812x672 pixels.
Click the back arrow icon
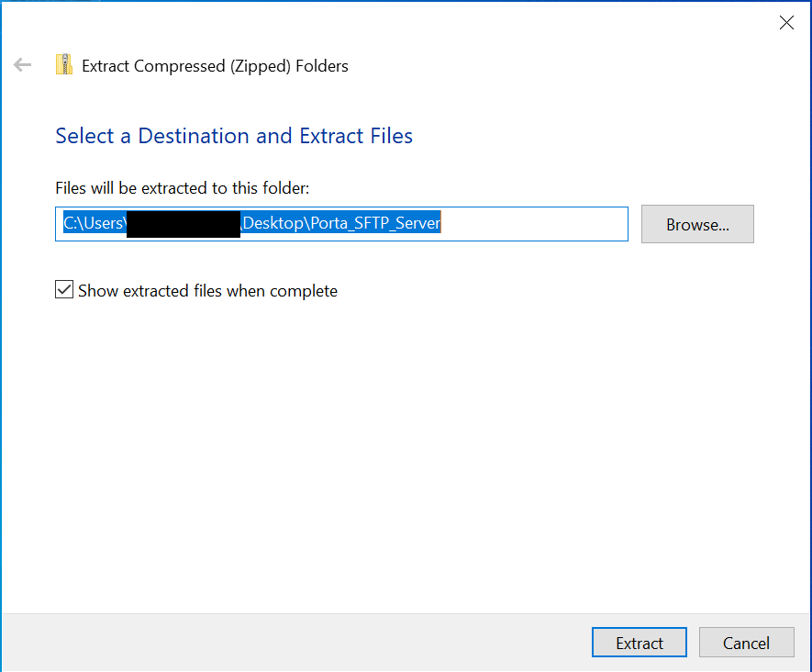tap(22, 65)
